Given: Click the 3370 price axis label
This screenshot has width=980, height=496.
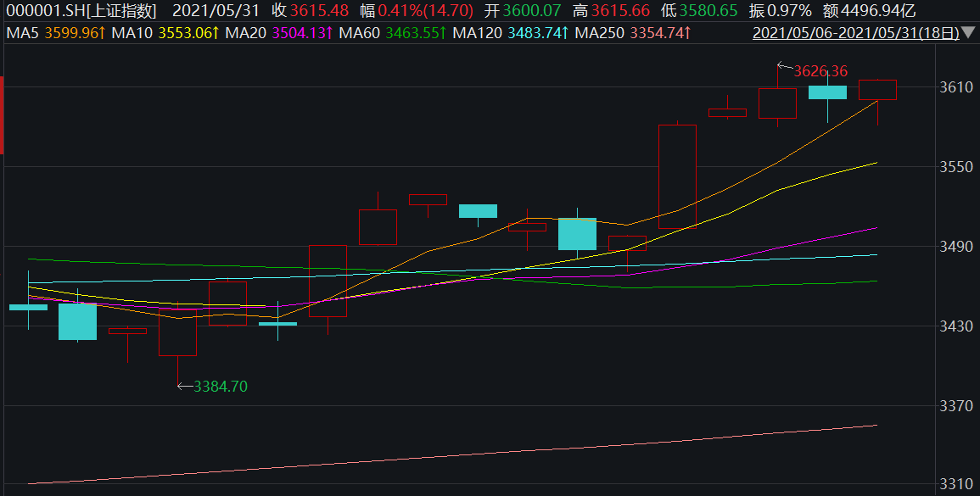Looking at the screenshot, I should (x=957, y=406).
